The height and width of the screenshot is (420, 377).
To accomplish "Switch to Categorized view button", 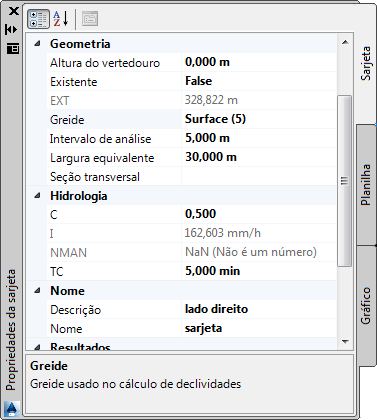I will coord(38,19).
